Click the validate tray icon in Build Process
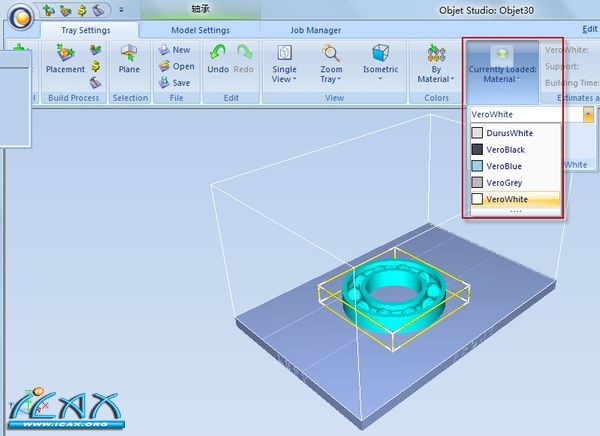This screenshot has height=436, width=600. 96,50
